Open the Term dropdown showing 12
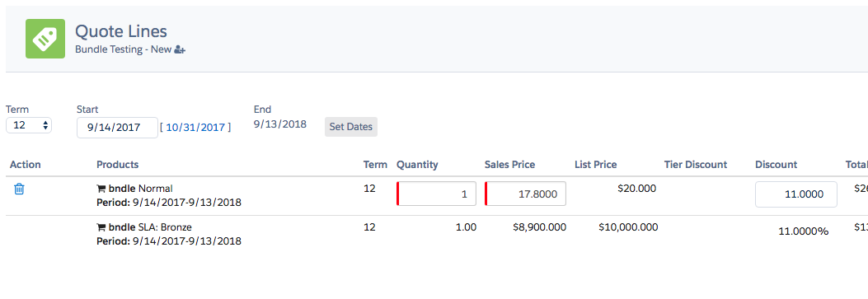Viewport: 868px width, 299px height. tap(29, 125)
